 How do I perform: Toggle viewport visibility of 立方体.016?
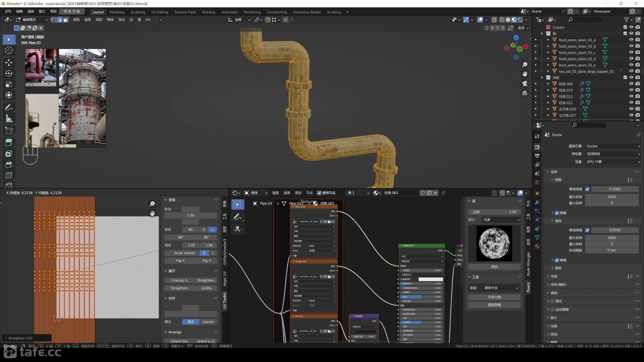[631, 109]
